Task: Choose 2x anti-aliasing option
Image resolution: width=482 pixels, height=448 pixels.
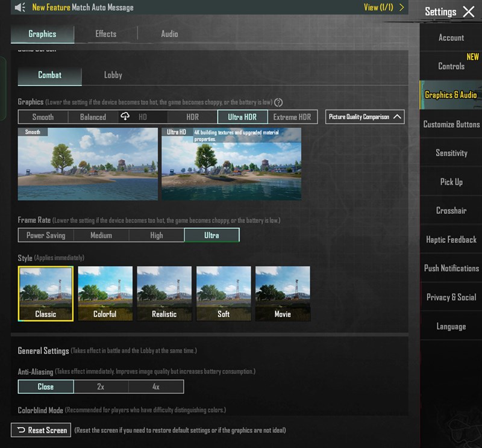Action: [101, 387]
